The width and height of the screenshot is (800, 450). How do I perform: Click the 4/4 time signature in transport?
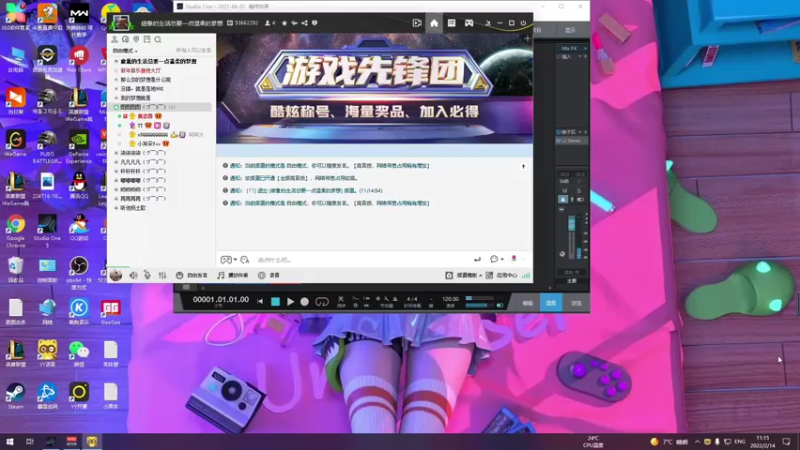[412, 299]
